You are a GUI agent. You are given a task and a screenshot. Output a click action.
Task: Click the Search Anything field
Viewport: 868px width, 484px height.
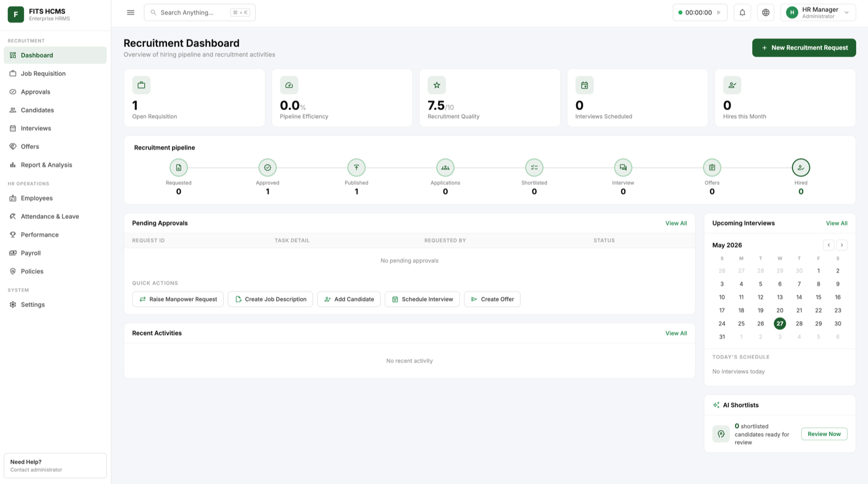click(x=200, y=12)
